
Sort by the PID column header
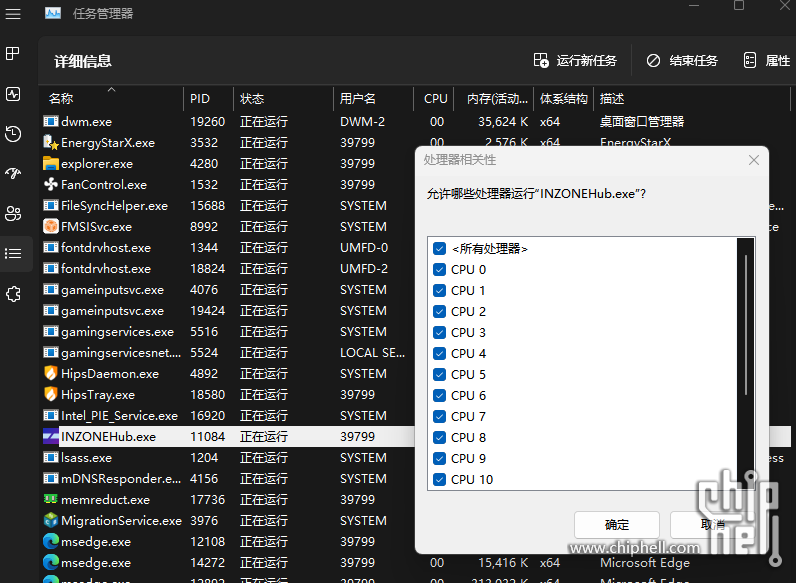tap(208, 99)
